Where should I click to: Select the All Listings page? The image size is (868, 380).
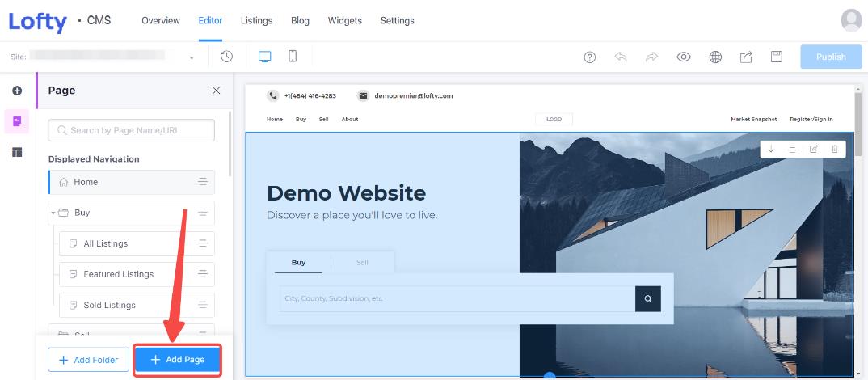137,243
